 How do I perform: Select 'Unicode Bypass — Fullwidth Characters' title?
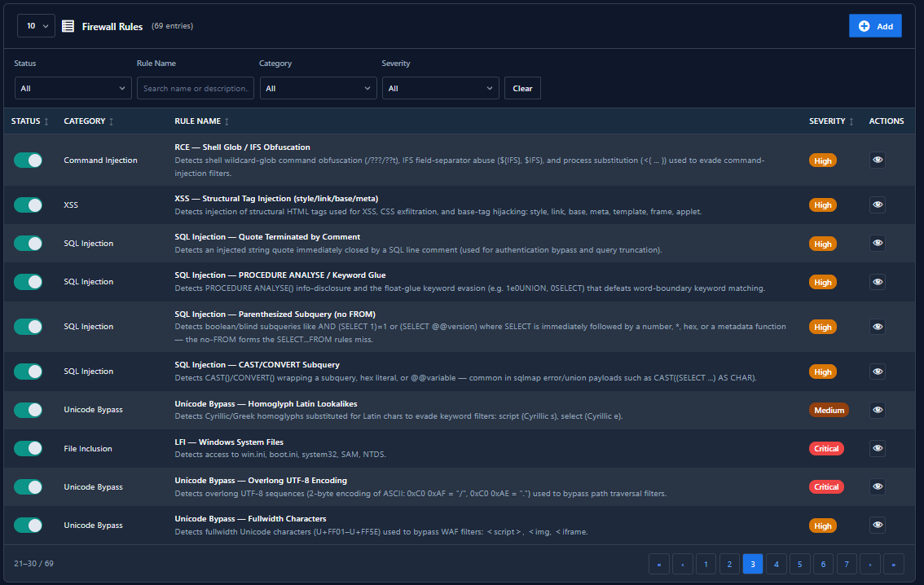coord(250,519)
